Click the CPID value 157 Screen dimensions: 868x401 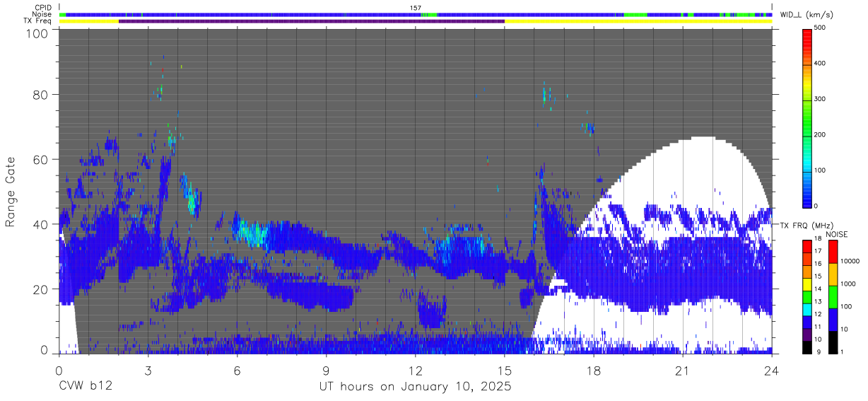pos(416,7)
